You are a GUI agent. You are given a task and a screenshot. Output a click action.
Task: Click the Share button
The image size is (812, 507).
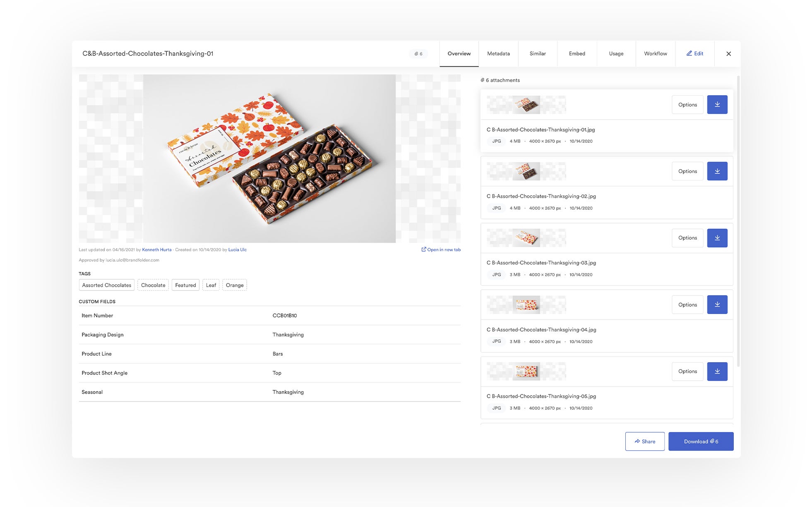(x=645, y=441)
